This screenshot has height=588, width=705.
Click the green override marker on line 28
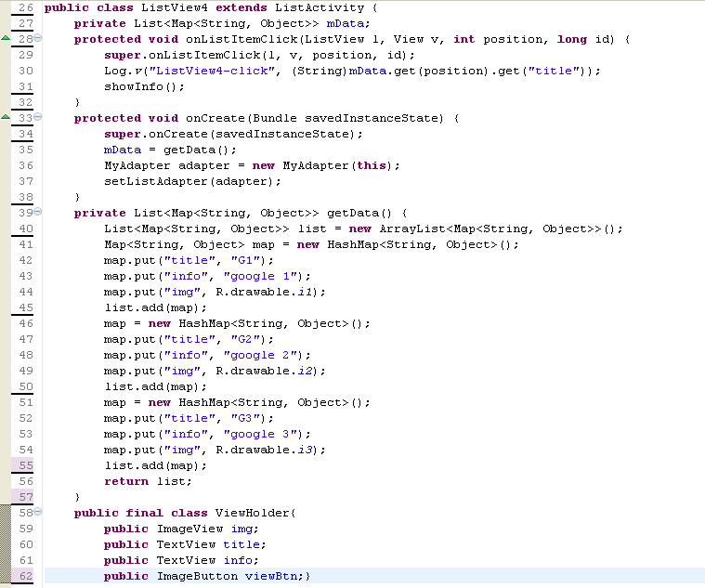pos(6,38)
